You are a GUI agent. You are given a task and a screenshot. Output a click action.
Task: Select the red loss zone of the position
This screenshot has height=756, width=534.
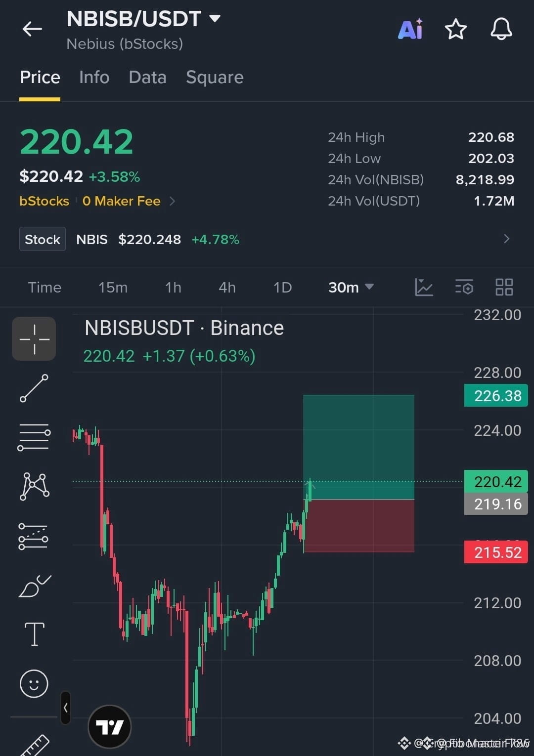(x=358, y=526)
